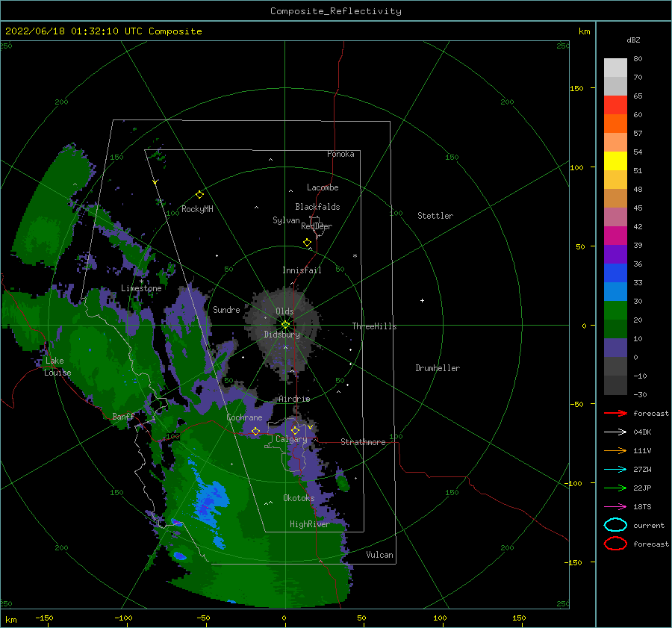Select the HighRiver label

click(310, 524)
